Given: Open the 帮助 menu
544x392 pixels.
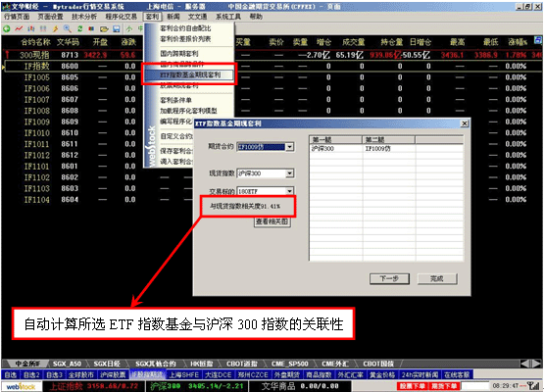Looking at the screenshot, I should (256, 17).
